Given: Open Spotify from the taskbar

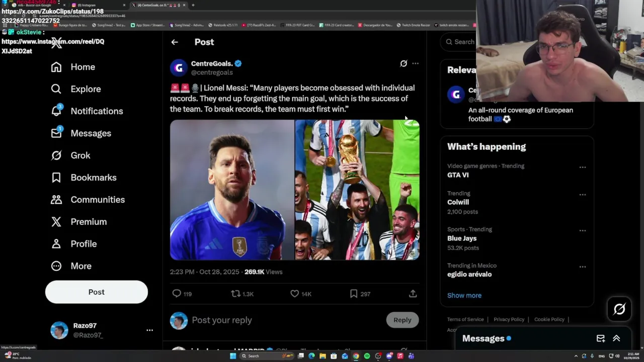Looking at the screenshot, I should (x=367, y=356).
